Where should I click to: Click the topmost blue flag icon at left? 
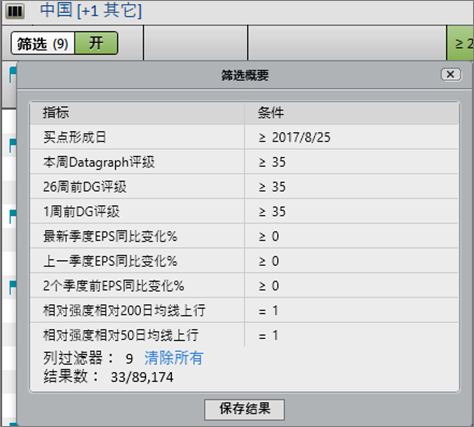(x=12, y=74)
